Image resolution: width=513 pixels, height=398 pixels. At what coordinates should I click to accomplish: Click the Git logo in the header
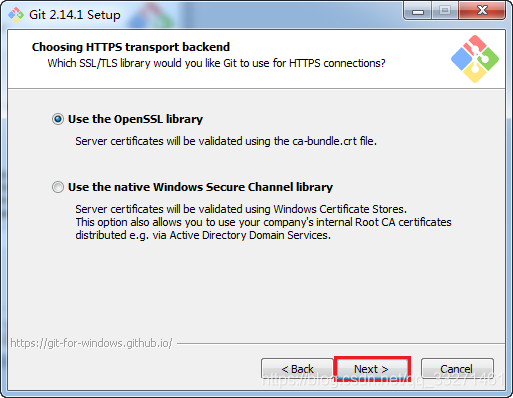(475, 59)
